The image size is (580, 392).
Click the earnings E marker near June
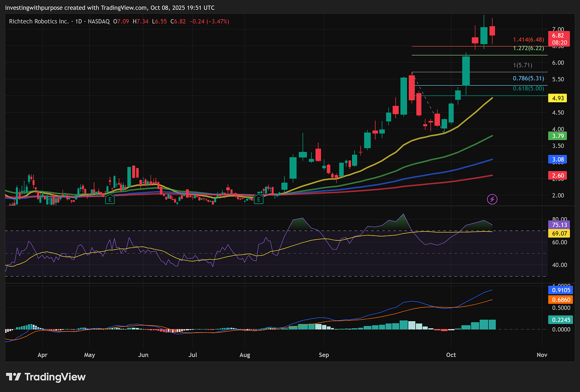110,199
